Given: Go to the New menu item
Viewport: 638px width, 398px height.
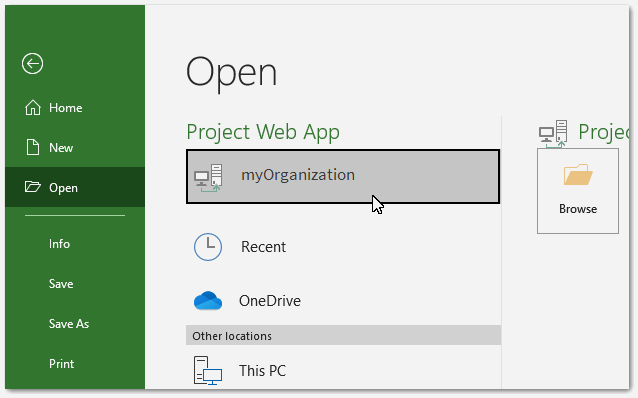Looking at the screenshot, I should coord(75,147).
